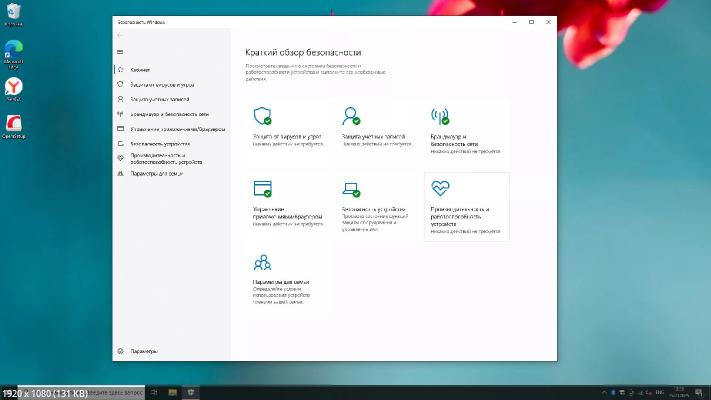Open the taskbar clock and calendar
711x400 pixels.
coord(679,392)
